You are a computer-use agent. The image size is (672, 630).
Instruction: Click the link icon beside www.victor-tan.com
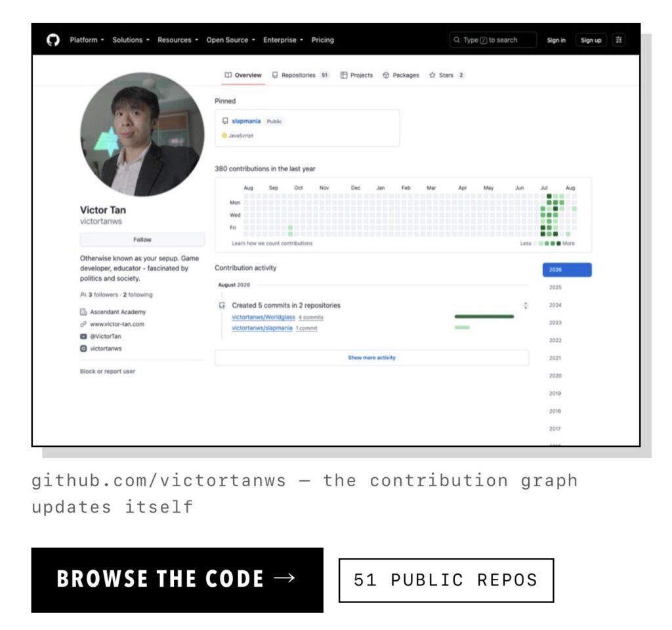coord(83,324)
